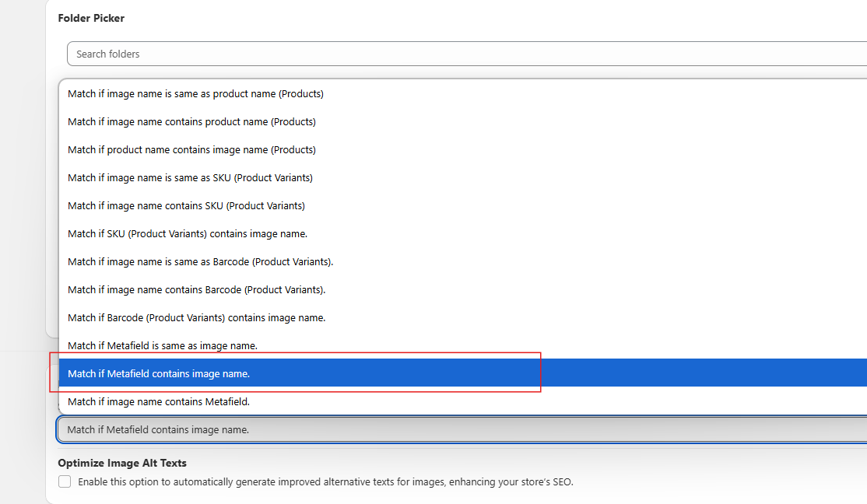
Task: Click the "Optimize Image Alt Texts" heading
Action: click(122, 464)
